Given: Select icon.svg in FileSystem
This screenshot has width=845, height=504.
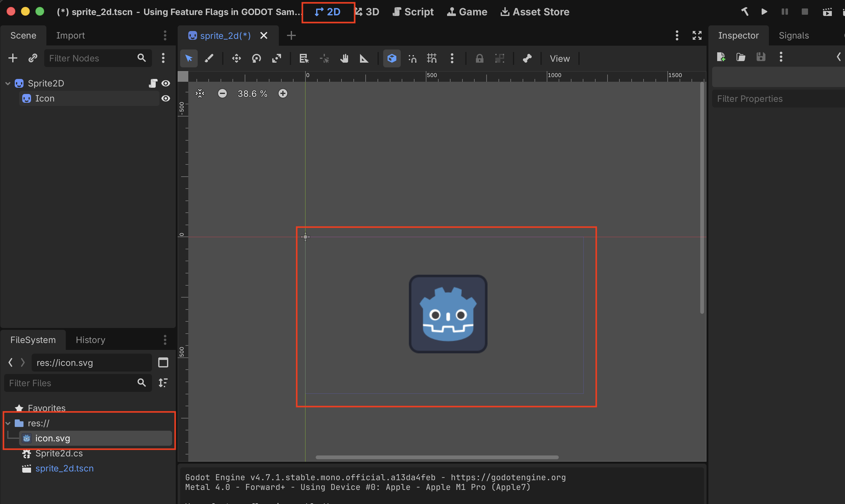Looking at the screenshot, I should 96,438.
